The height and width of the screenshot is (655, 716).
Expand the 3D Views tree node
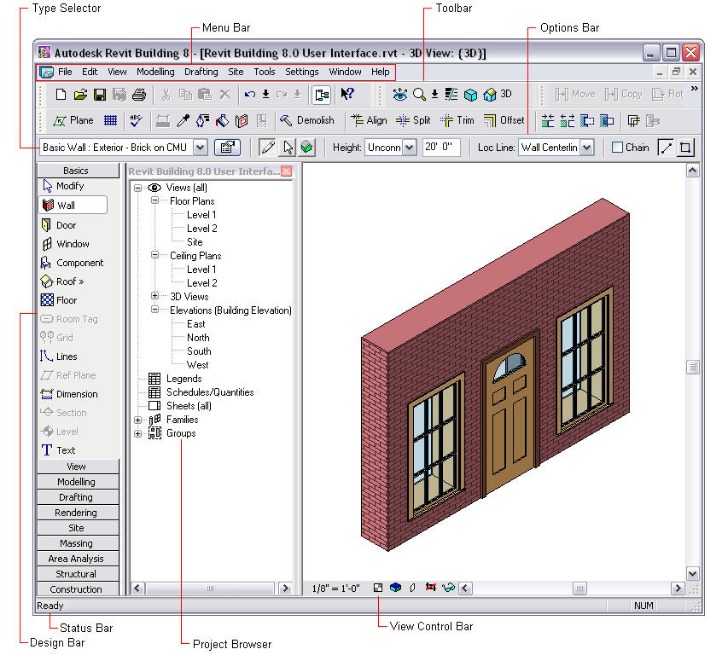155,296
